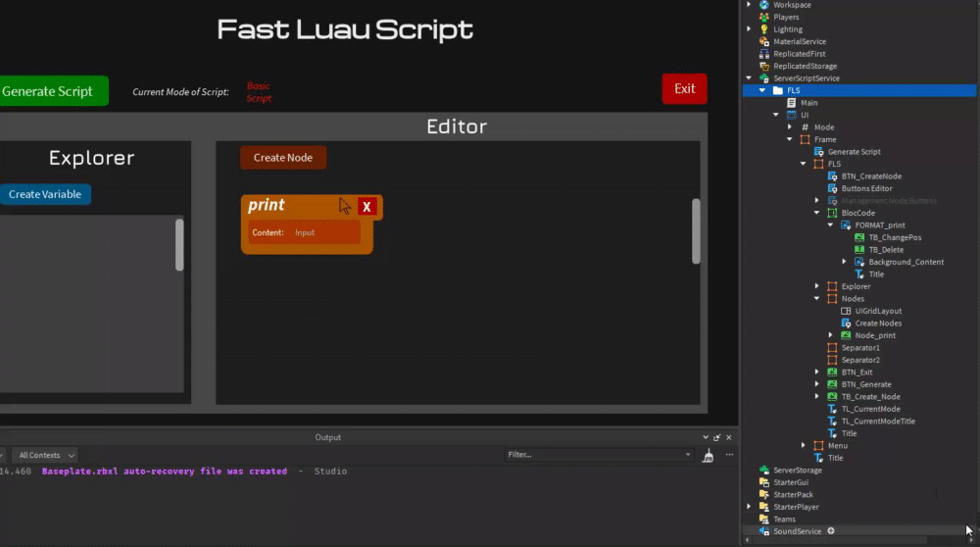Expand the Node_print tree node
Viewport: 980px width, 547px height.
tap(831, 335)
